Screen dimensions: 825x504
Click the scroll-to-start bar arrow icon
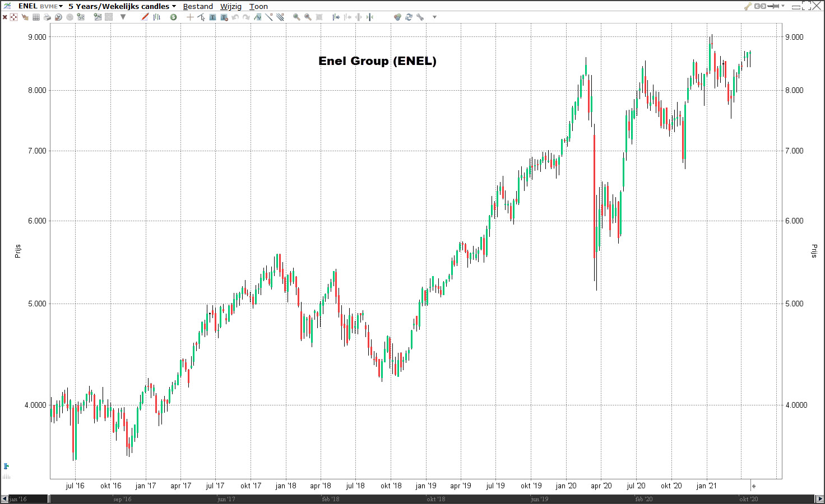click(x=347, y=17)
